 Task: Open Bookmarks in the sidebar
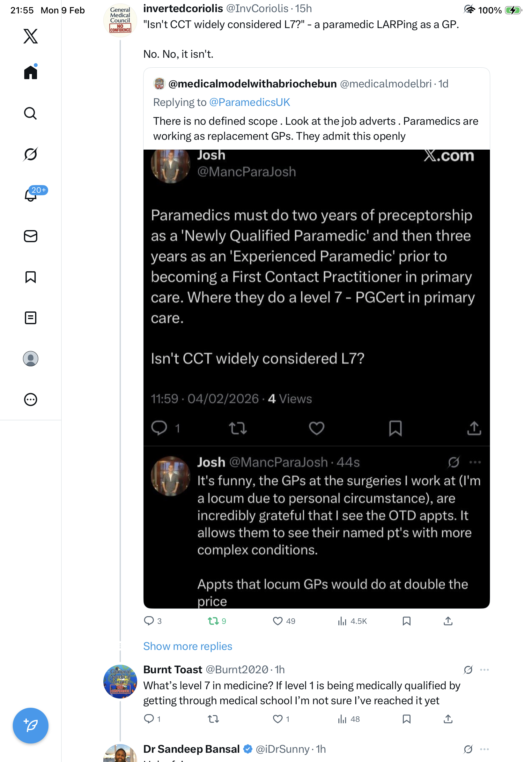click(x=31, y=277)
